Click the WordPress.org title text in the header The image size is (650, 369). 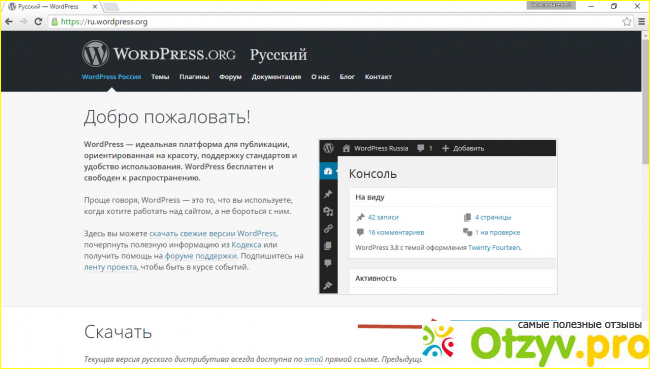(174, 54)
